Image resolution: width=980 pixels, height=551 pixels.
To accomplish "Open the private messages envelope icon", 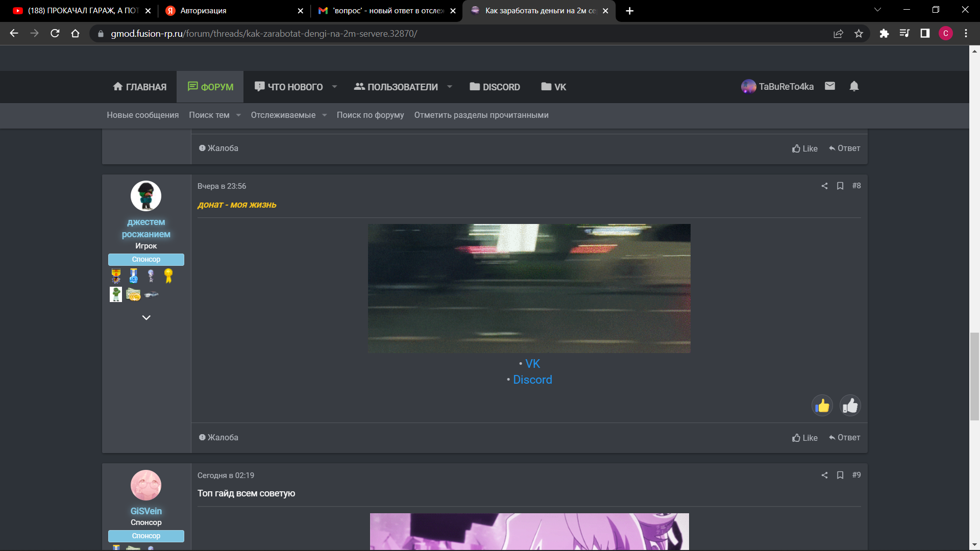I will pos(830,86).
